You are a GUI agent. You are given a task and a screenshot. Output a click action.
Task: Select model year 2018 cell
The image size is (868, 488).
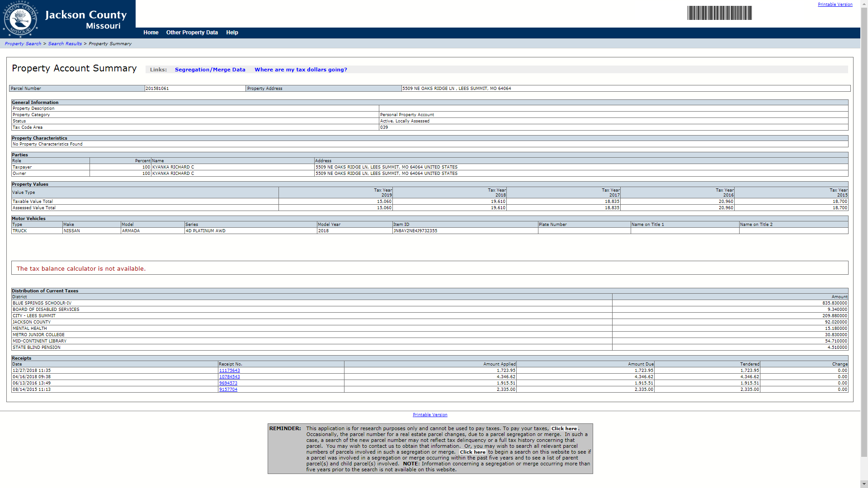pos(354,231)
